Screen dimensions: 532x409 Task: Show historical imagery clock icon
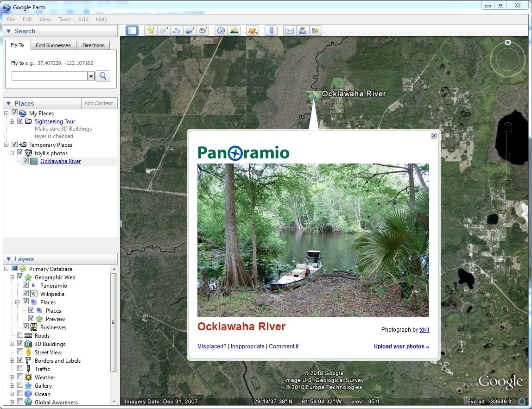click(x=221, y=31)
